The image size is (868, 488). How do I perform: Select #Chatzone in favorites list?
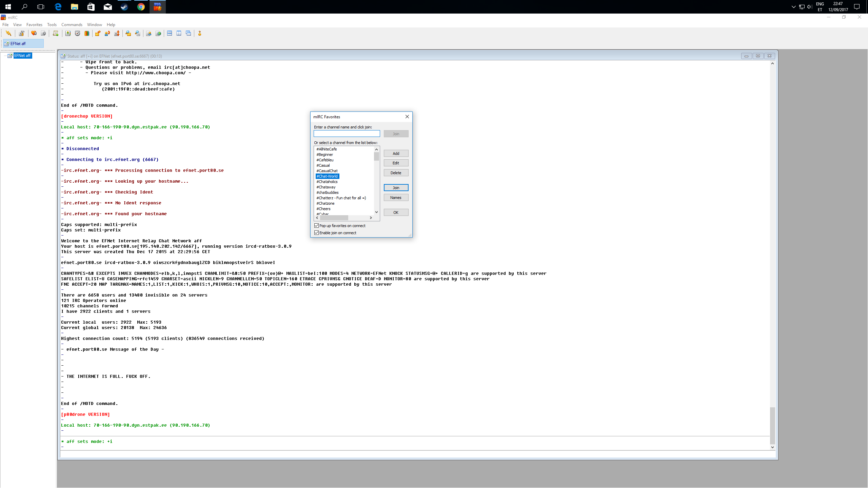325,203
